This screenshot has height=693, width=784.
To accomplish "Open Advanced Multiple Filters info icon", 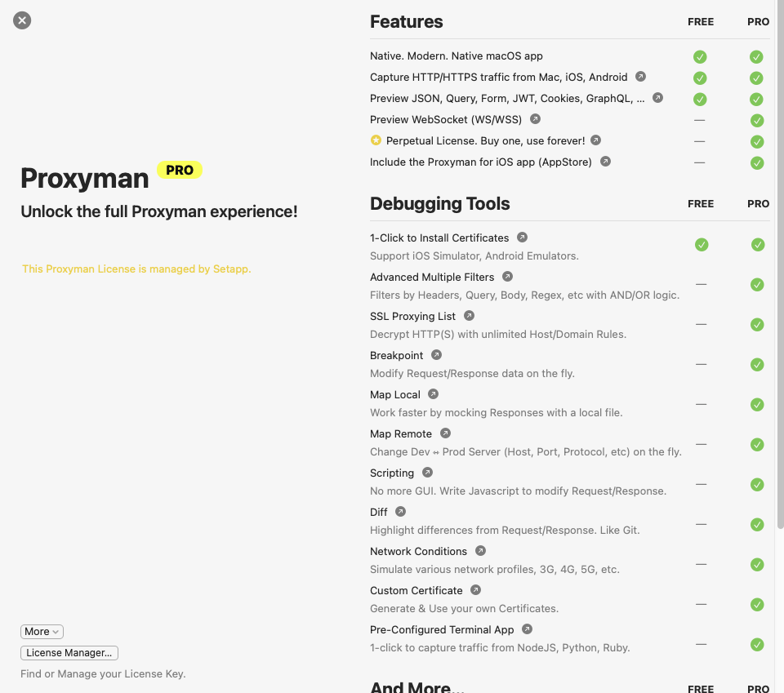I will pos(507,277).
